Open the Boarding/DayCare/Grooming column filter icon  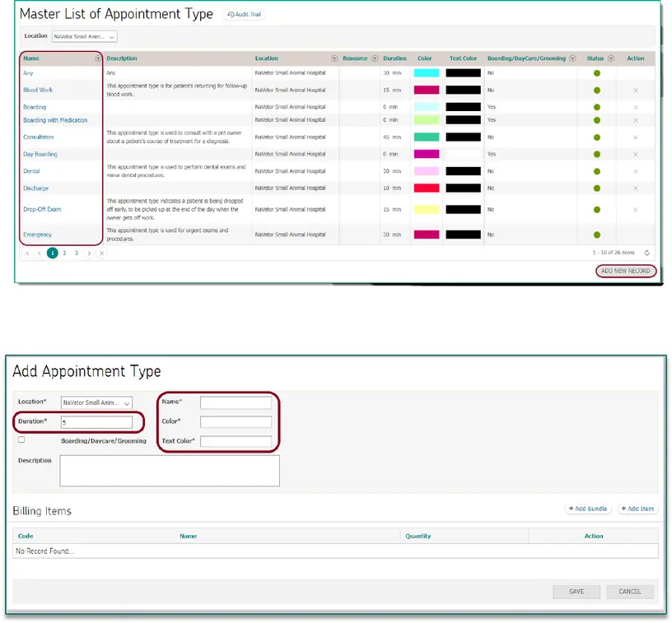tap(572, 58)
